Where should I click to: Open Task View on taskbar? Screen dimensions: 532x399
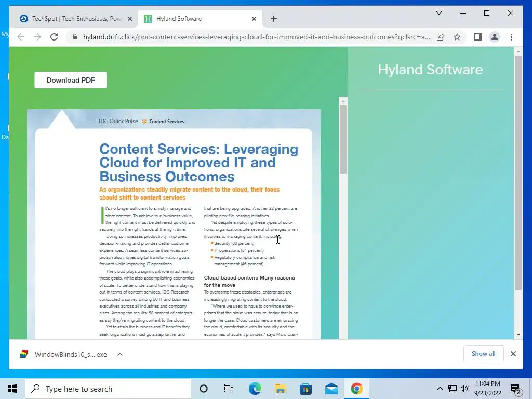[x=229, y=389]
